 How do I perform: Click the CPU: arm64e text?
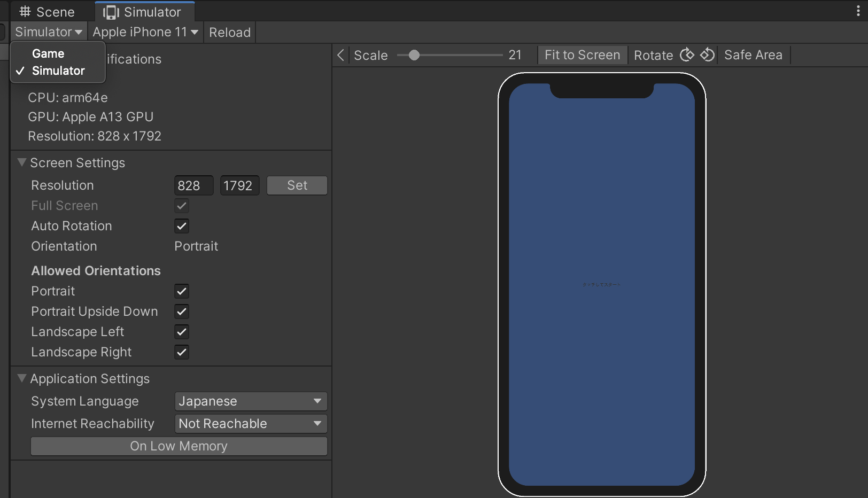[x=68, y=98]
